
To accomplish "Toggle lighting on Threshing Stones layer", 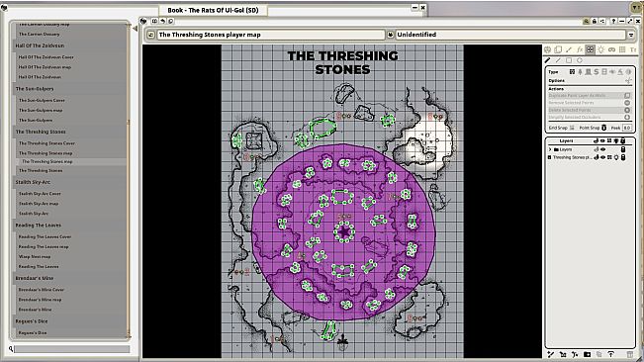I will [616, 157].
